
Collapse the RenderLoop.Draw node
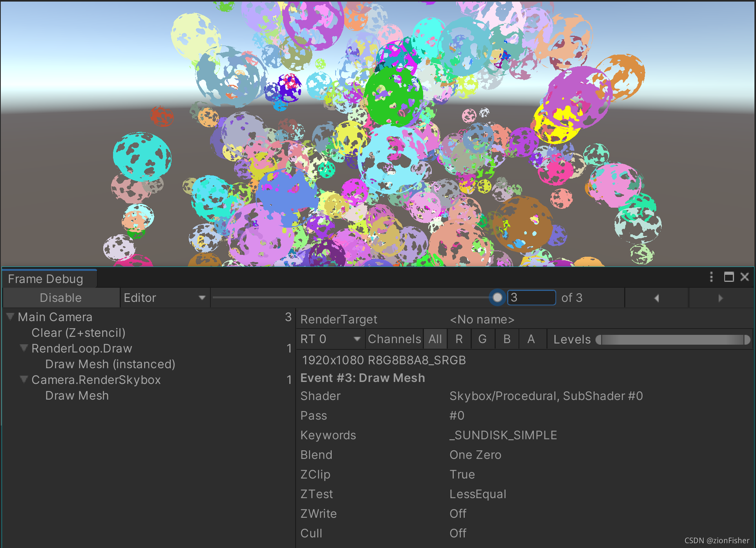(24, 348)
